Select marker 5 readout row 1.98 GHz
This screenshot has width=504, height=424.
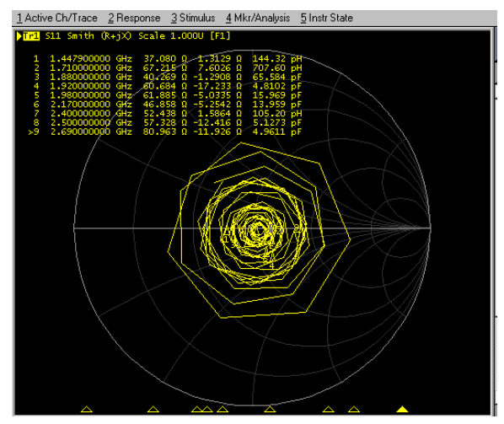pyautogui.click(x=168, y=95)
